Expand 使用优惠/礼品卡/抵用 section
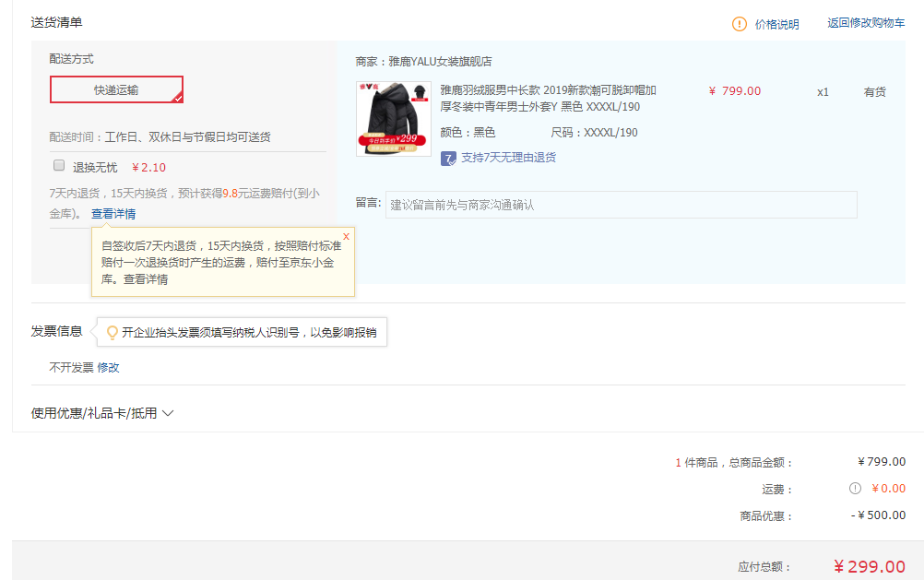The image size is (924, 580). point(102,413)
